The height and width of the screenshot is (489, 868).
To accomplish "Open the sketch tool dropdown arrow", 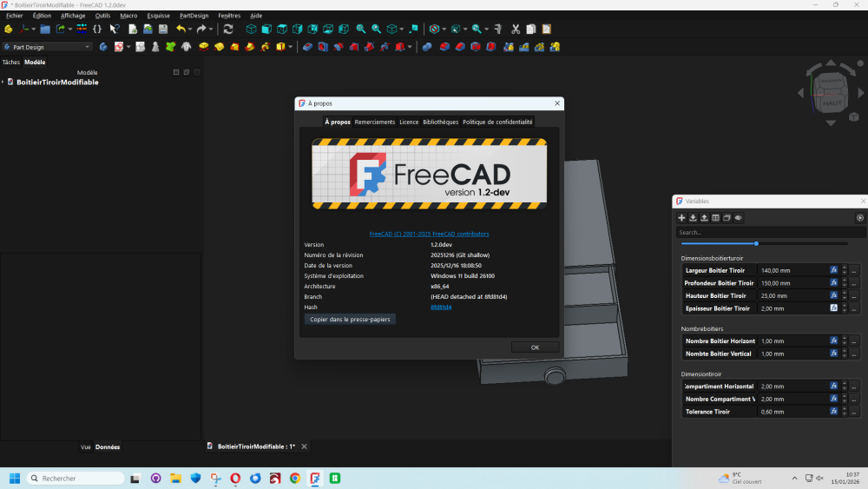I will point(128,47).
